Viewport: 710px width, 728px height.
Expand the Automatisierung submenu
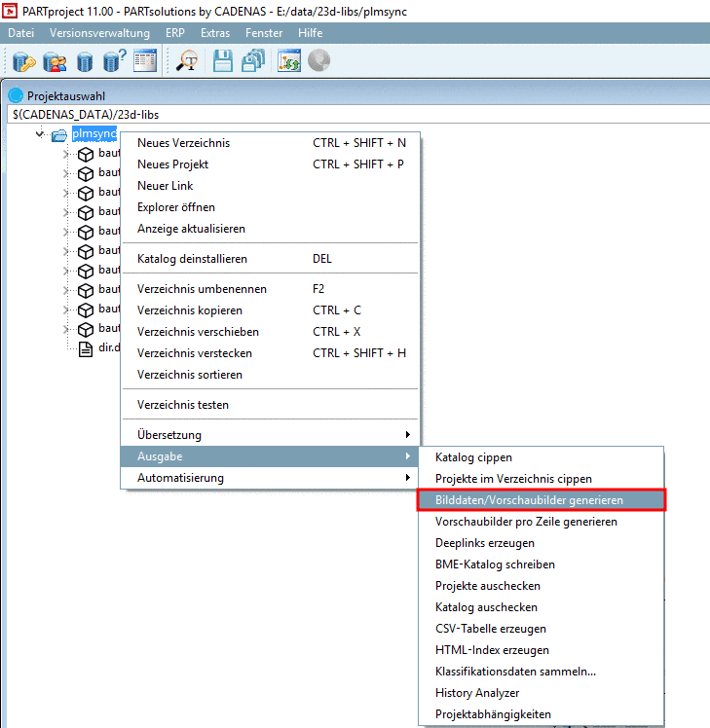[x=270, y=478]
